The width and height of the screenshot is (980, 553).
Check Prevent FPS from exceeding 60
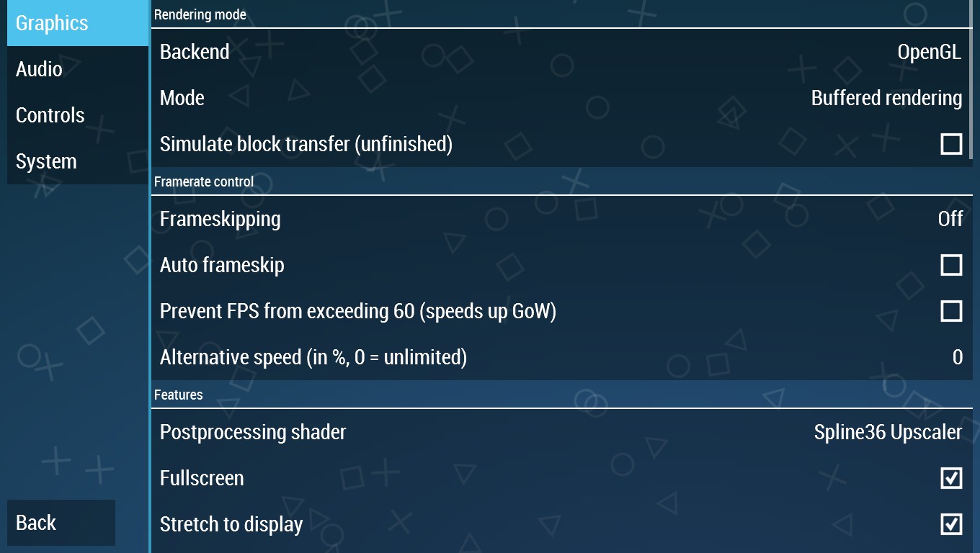pos(951,311)
